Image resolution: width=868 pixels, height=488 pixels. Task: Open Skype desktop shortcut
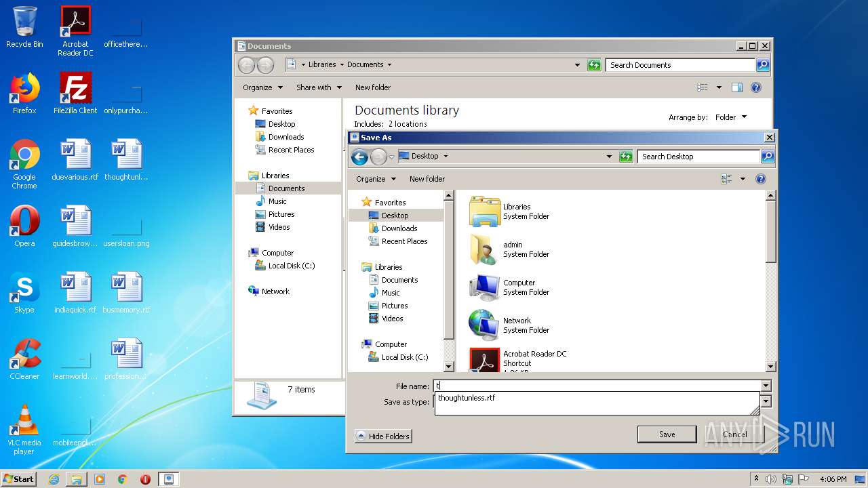(x=24, y=293)
